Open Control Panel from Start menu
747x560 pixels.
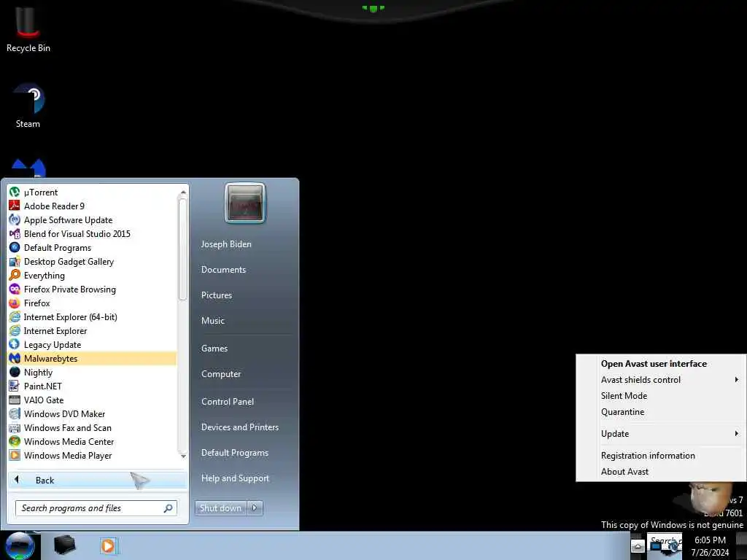pyautogui.click(x=228, y=402)
